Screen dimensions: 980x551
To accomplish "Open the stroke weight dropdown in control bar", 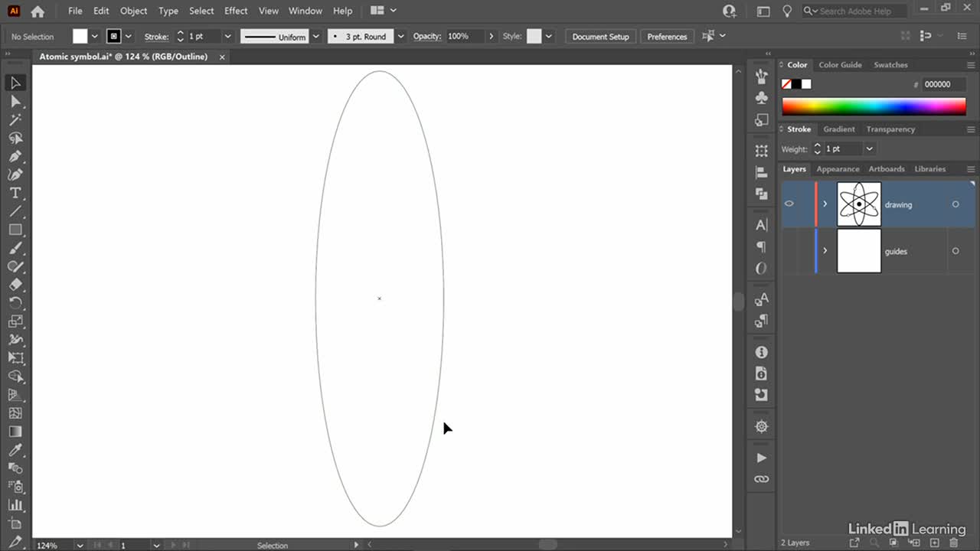I will (x=227, y=37).
